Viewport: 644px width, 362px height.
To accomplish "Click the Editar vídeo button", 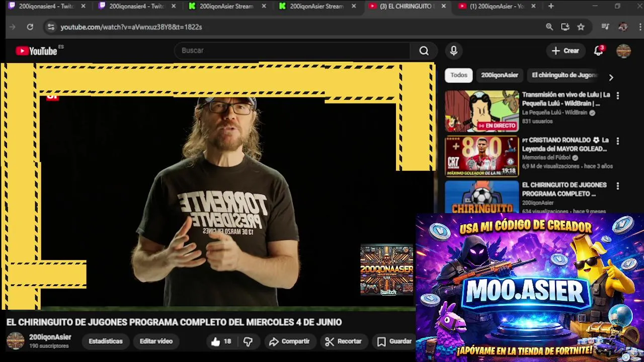I will point(156,341).
